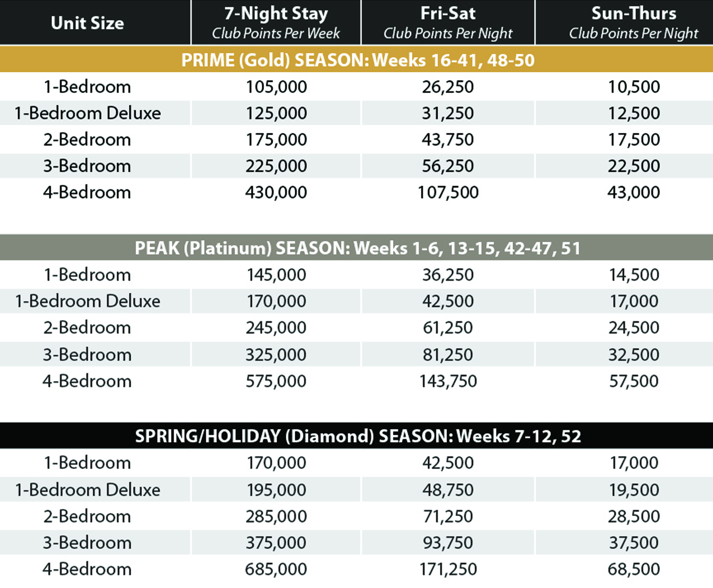The image size is (713, 588).
Task: Click the 430,000 points per week cell
Action: pyautogui.click(x=276, y=192)
